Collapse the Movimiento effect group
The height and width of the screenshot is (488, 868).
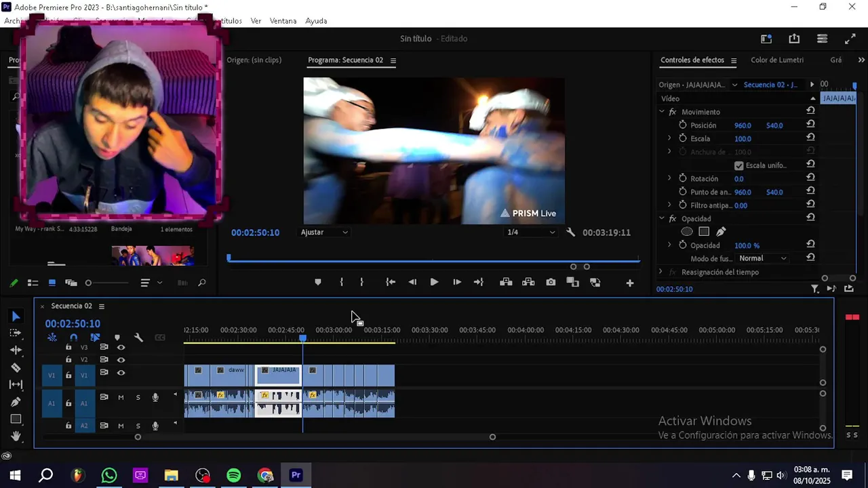[x=662, y=112]
